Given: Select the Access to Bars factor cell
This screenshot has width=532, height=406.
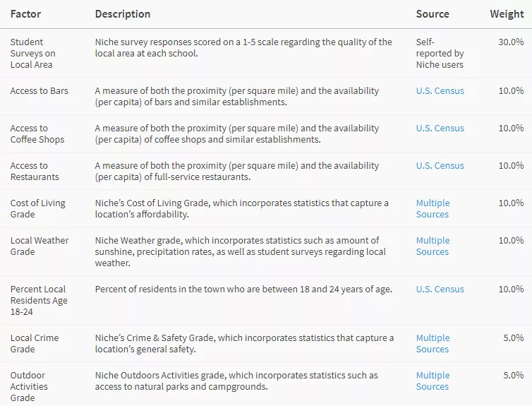Looking at the screenshot, I should (x=39, y=90).
